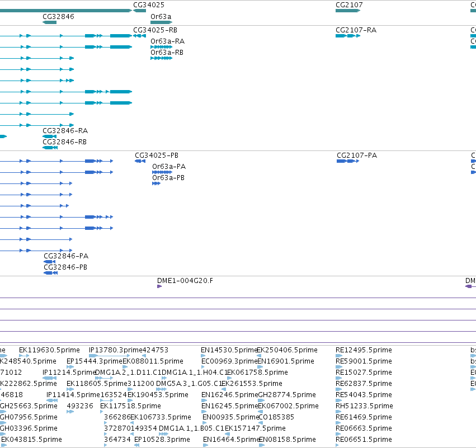This screenshot has width=476, height=448.
Task: Click the EK119630.5prime EST label
Action: pyautogui.click(x=49, y=350)
